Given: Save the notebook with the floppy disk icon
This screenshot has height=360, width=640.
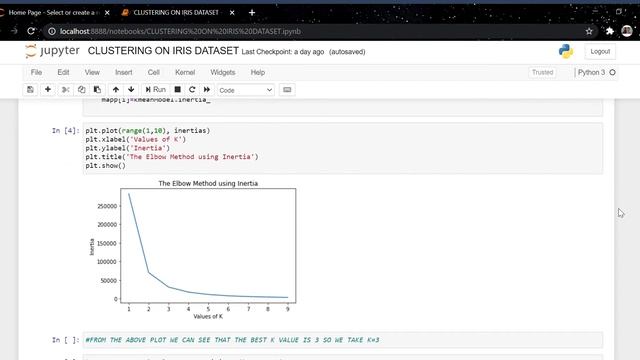Looking at the screenshot, I should 30,89.
